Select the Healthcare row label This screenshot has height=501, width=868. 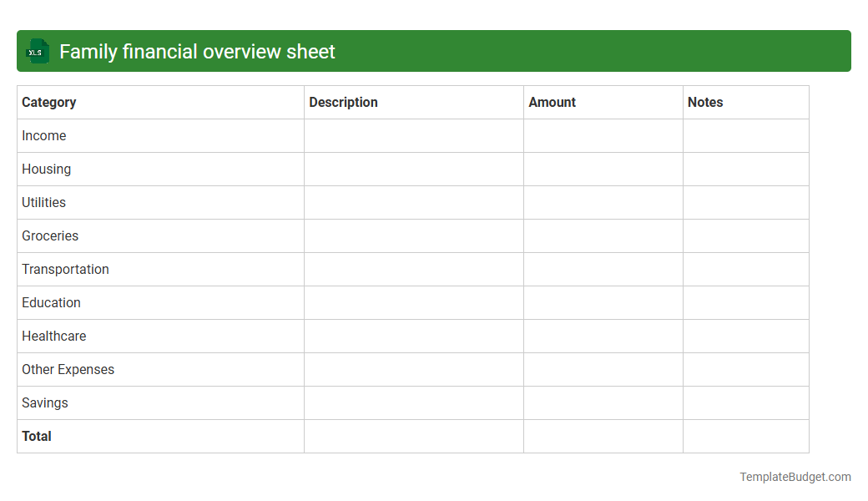pos(53,336)
